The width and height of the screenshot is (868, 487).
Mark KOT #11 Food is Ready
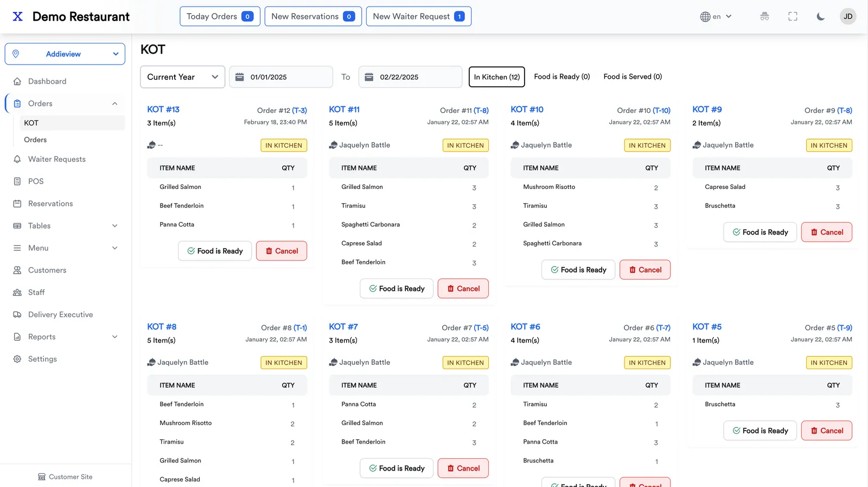point(397,289)
